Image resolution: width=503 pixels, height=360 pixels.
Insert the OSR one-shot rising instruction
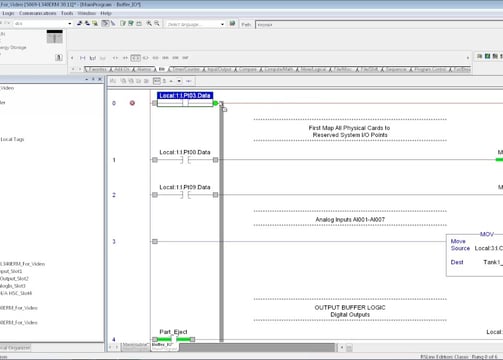point(175,58)
